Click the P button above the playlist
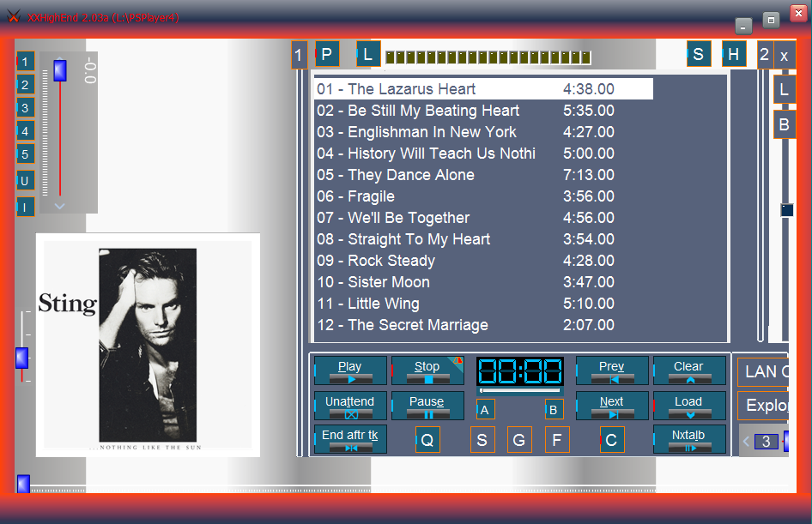 pos(327,54)
